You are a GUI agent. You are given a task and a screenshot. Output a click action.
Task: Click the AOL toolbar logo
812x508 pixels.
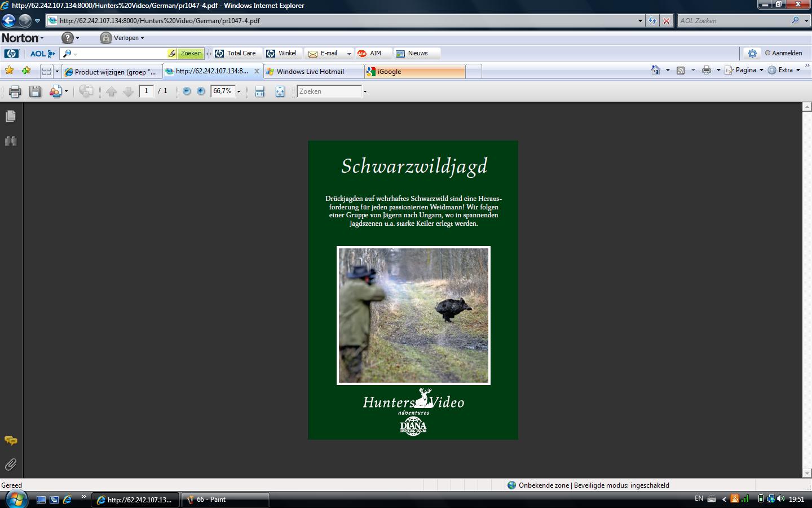pyautogui.click(x=42, y=54)
